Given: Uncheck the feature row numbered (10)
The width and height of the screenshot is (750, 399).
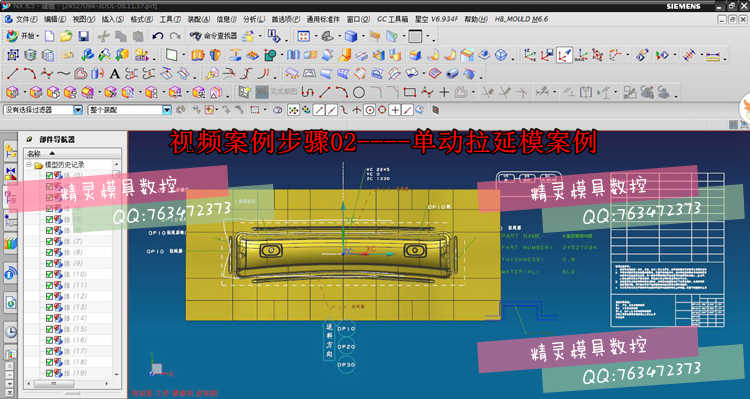Looking at the screenshot, I should pos(49,274).
